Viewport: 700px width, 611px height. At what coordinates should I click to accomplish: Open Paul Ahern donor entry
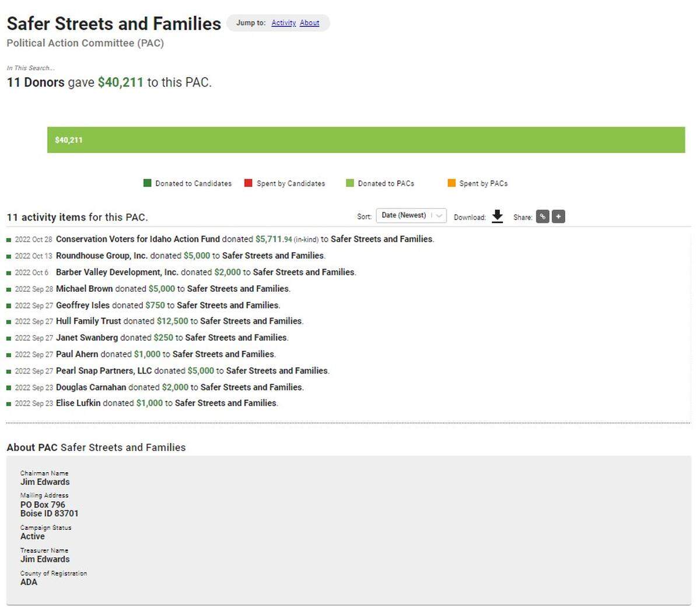point(77,354)
